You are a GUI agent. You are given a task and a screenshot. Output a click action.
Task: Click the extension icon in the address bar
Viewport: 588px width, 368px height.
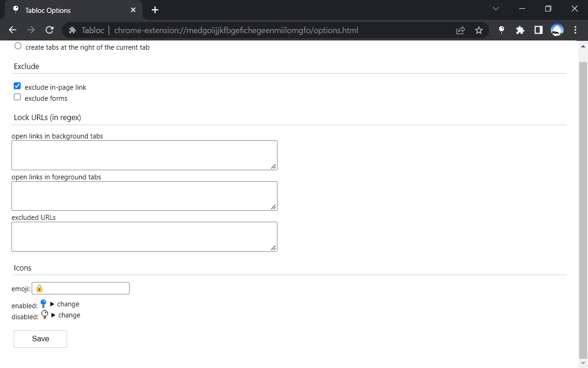pos(72,30)
